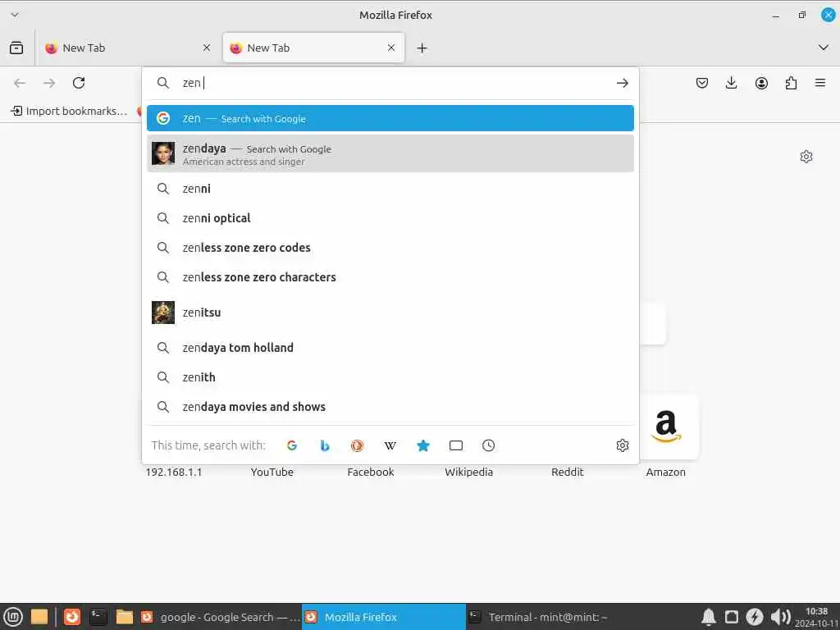840x630 pixels.
Task: Select the active second New Tab
Action: [x=313, y=48]
